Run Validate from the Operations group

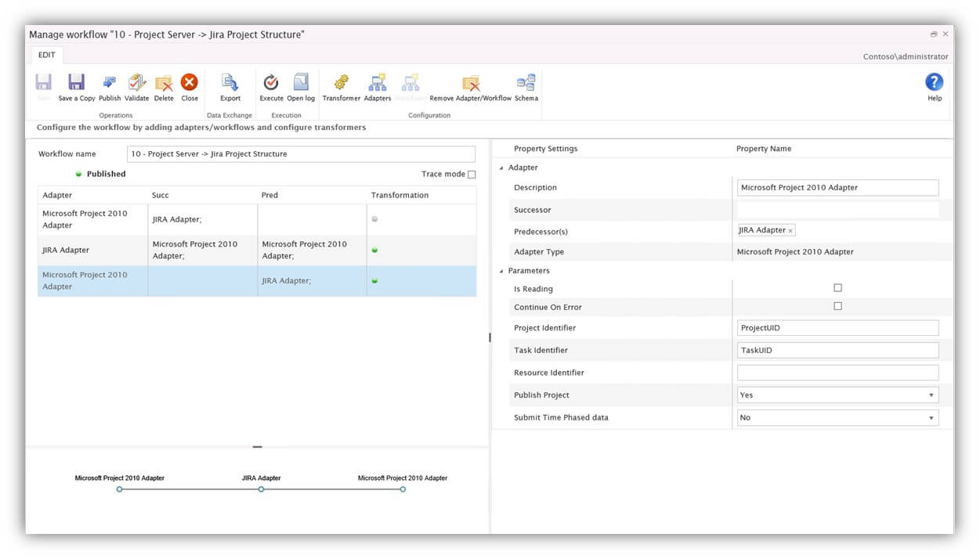point(137,83)
